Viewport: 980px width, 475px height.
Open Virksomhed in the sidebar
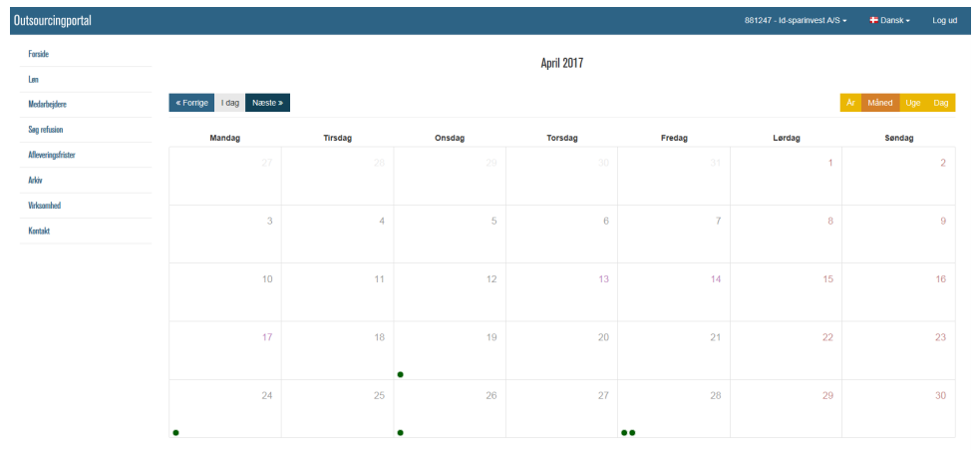[x=45, y=206]
